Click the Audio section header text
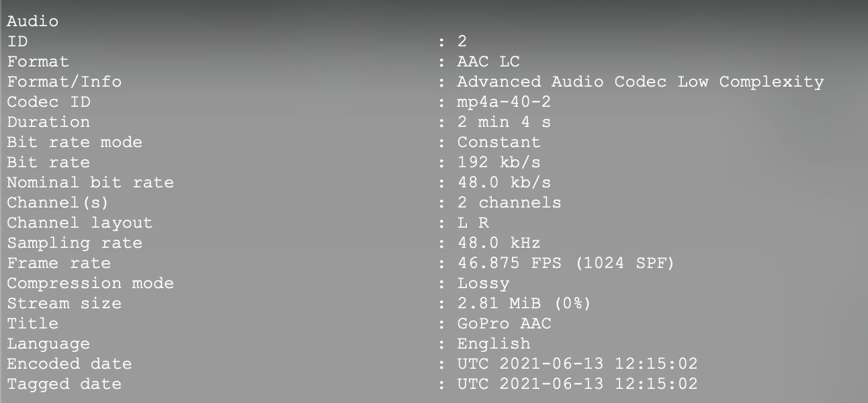868x403 pixels. click(x=32, y=21)
